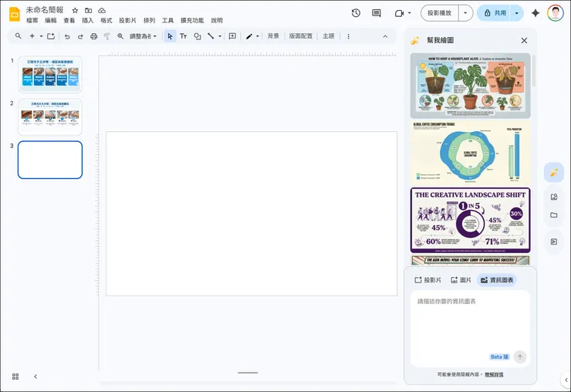The height and width of the screenshot is (392, 571).
Task: Select the text box tool
Action: pos(183,36)
